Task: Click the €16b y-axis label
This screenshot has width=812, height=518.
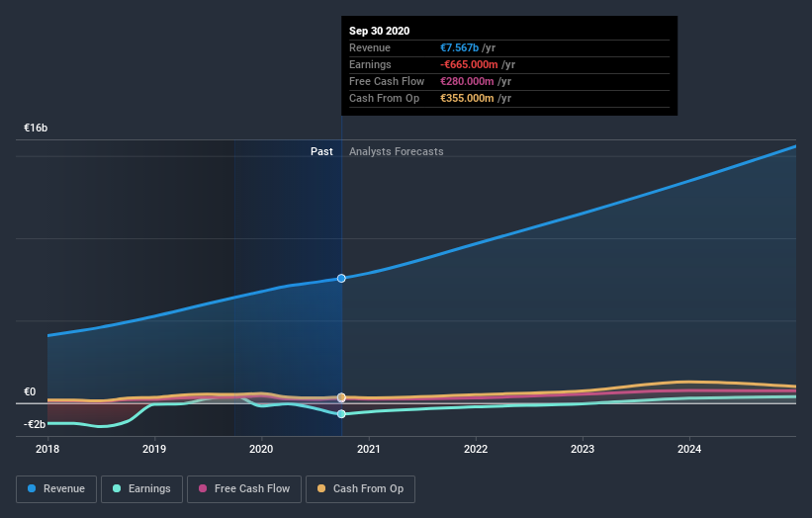Action: point(36,128)
